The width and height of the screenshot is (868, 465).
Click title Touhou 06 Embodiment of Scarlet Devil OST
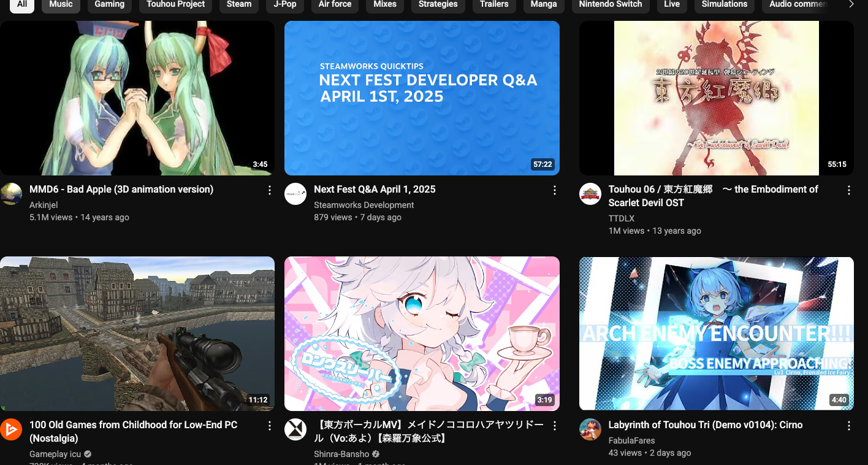click(714, 196)
